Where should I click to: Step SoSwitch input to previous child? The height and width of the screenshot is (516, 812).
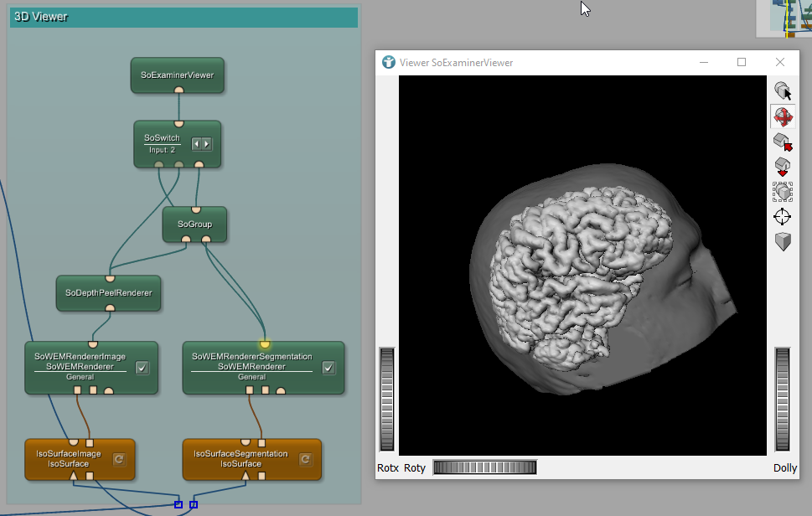click(197, 143)
